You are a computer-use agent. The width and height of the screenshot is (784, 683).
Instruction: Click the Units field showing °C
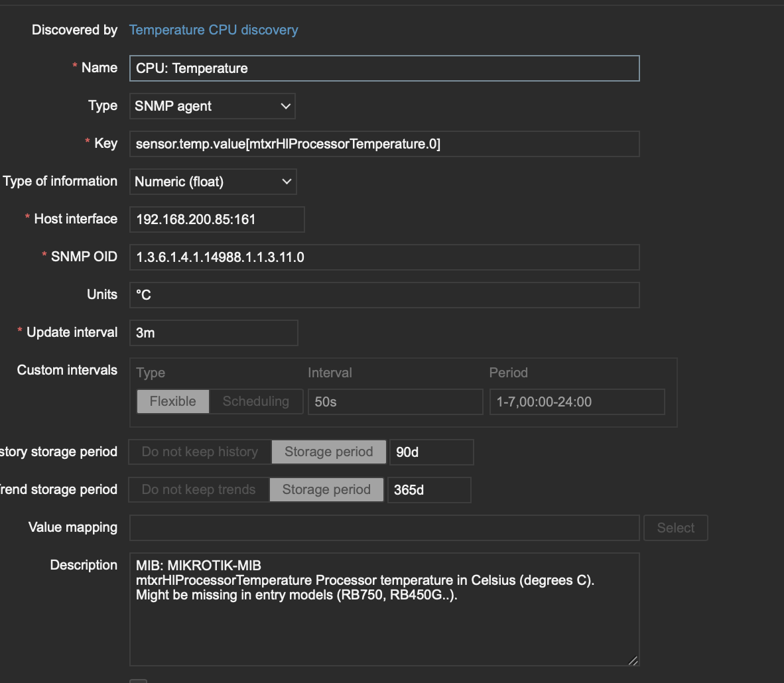click(x=385, y=295)
